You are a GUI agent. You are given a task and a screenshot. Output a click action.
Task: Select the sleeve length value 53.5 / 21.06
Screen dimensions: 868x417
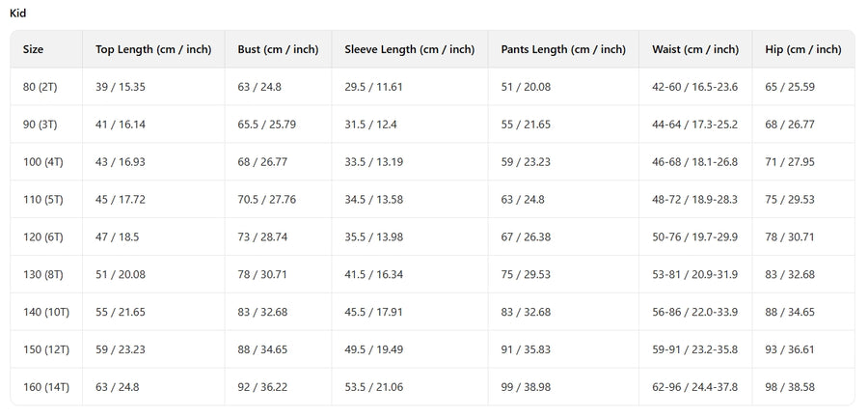(x=374, y=388)
